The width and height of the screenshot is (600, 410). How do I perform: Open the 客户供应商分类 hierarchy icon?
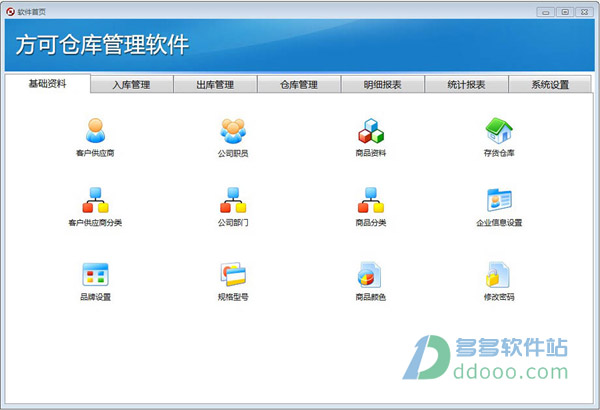click(95, 200)
